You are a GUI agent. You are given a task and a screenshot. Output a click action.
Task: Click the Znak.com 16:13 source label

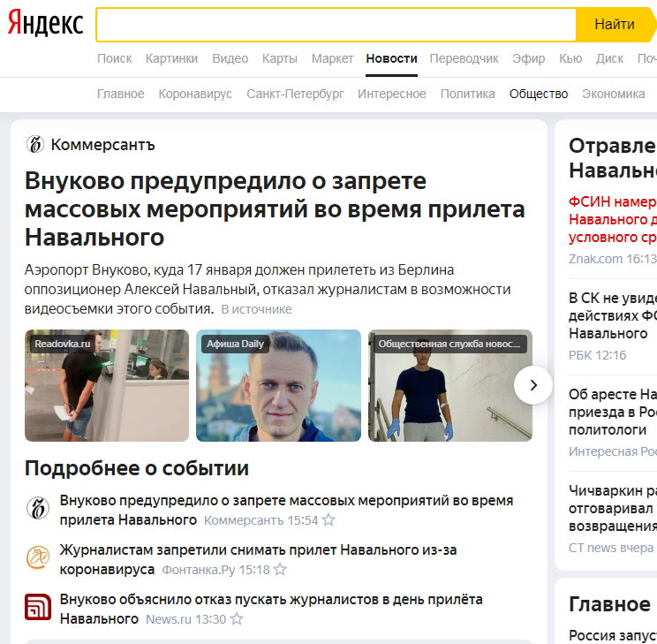pos(613,259)
